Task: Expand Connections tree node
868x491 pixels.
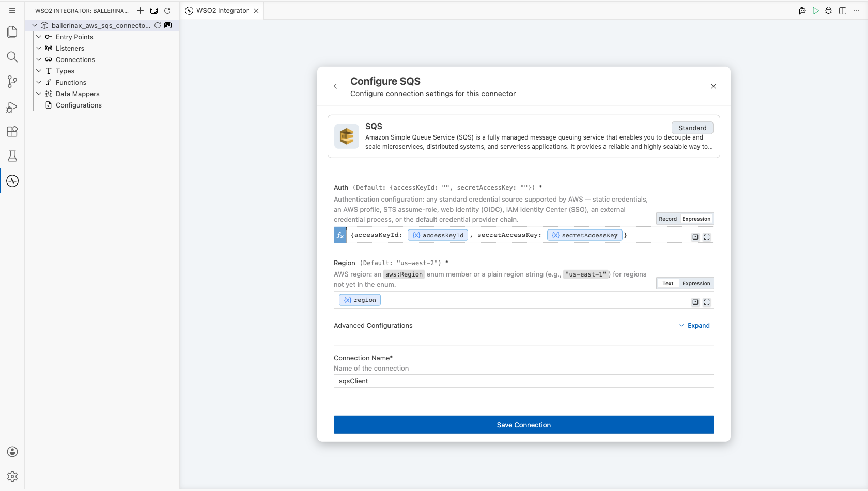Action: pyautogui.click(x=39, y=59)
